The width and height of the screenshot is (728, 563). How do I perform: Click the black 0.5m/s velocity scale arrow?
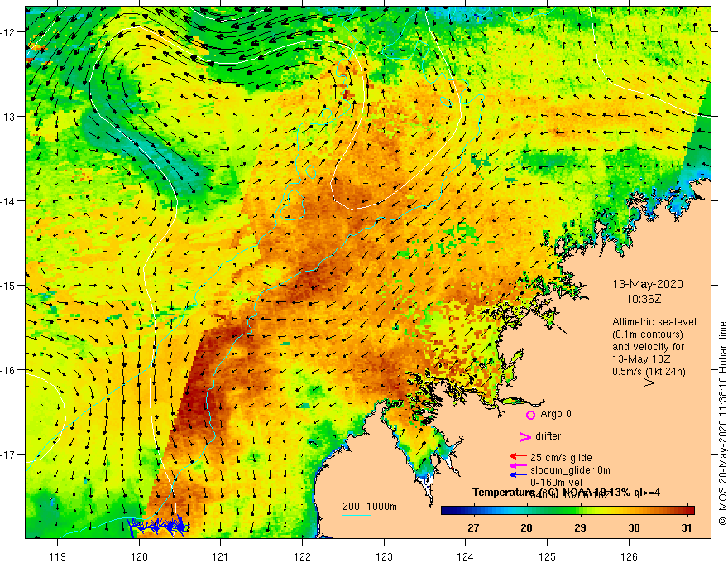[x=638, y=383]
